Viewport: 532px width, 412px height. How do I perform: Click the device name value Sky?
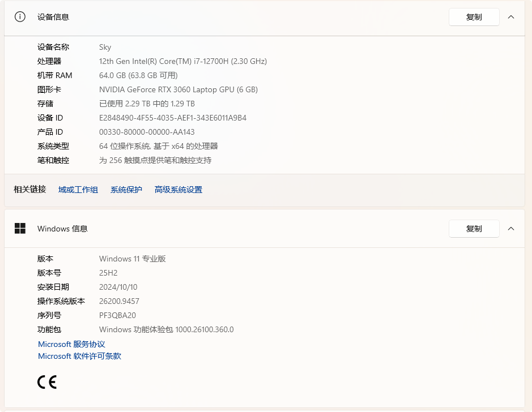click(x=105, y=47)
